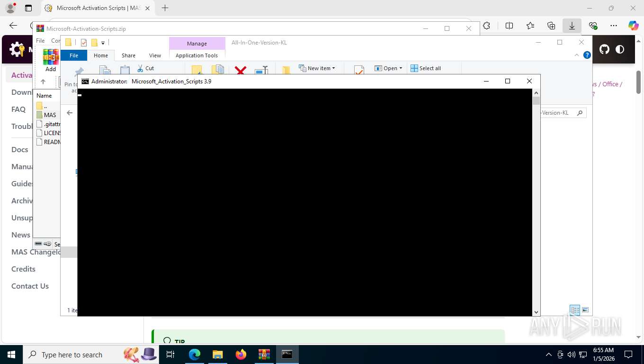Click Explorer back navigation arrow

70,113
